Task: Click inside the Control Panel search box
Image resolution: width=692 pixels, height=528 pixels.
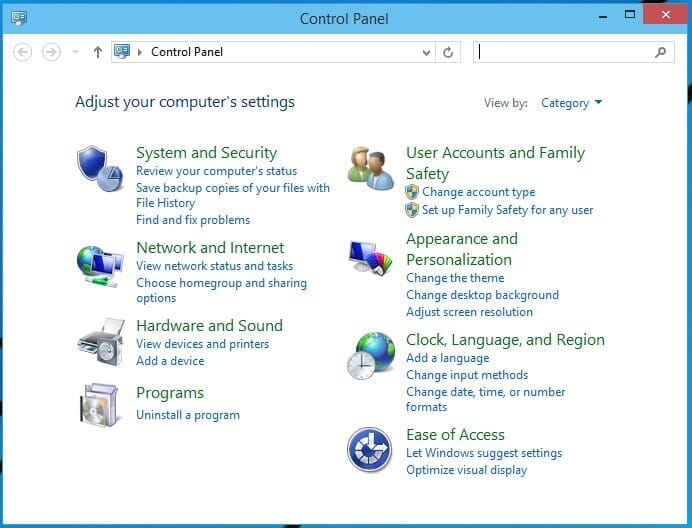Action: click(565, 52)
